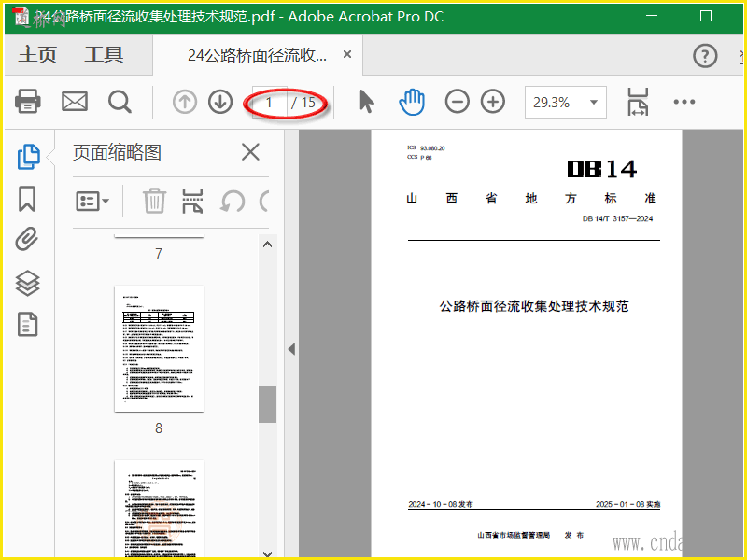Click the / 15 total pages label
This screenshot has height=560, width=747.
pos(304,103)
